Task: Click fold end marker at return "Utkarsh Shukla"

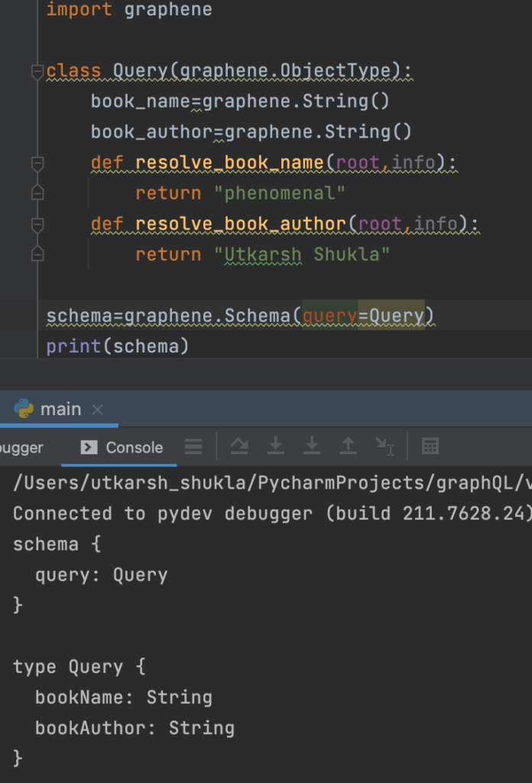Action: [x=37, y=255]
